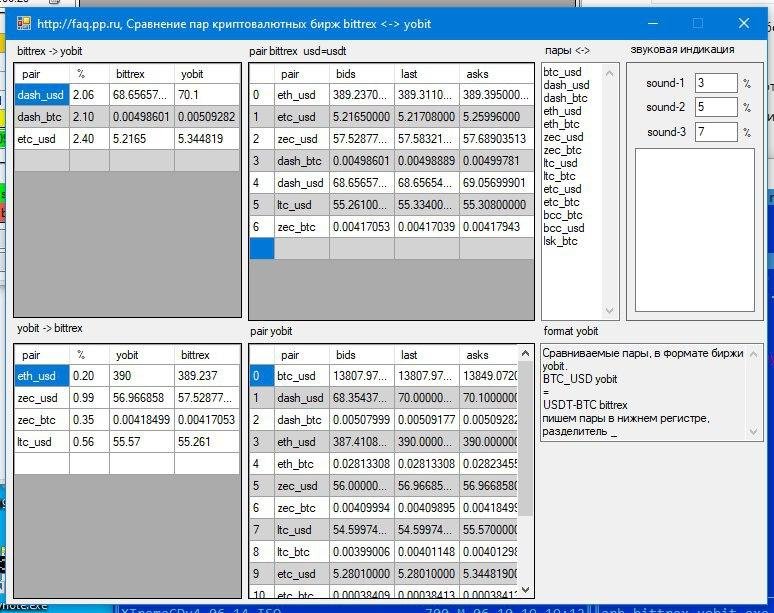The height and width of the screenshot is (613, 774).
Task: Select lsk_btc in the pairs list
Action: [x=560, y=241]
